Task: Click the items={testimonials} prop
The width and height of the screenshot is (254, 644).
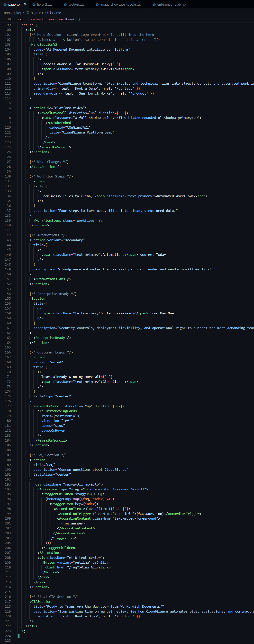Action: tap(61, 416)
